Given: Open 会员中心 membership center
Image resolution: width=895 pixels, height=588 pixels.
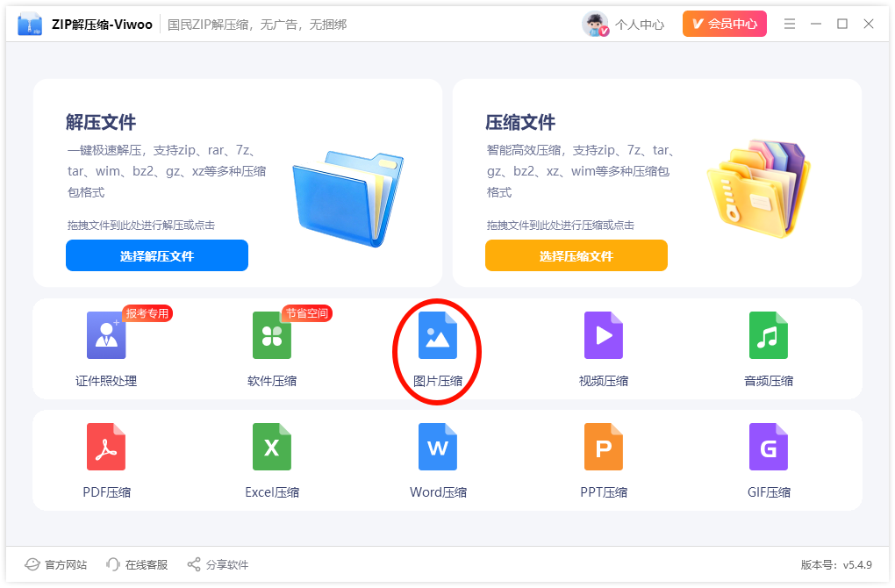Looking at the screenshot, I should [x=725, y=24].
